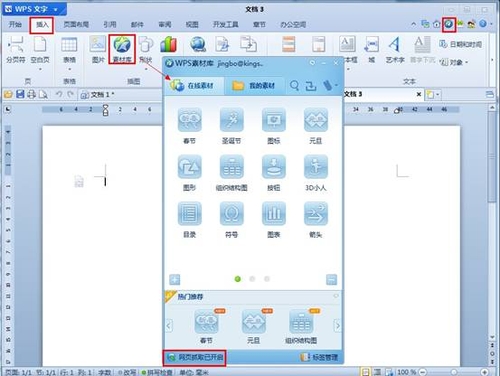Image resolution: width=500 pixels, height=376 pixels.
Task: Open the 3D小人 material category
Action: pyautogui.click(x=316, y=173)
